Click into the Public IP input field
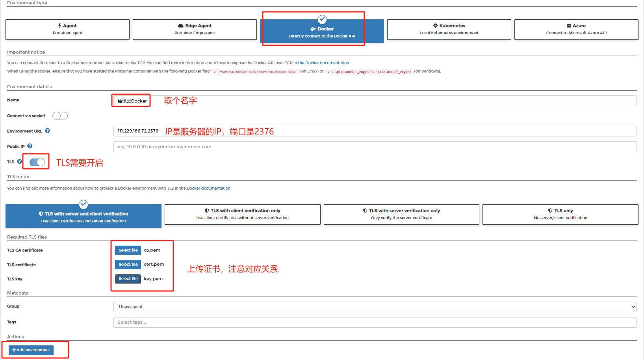 (x=375, y=147)
